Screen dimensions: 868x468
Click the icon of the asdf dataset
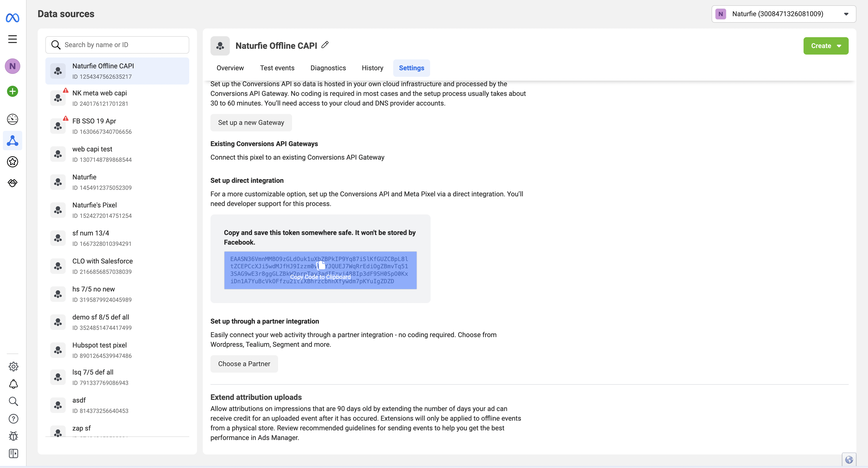[58, 405]
